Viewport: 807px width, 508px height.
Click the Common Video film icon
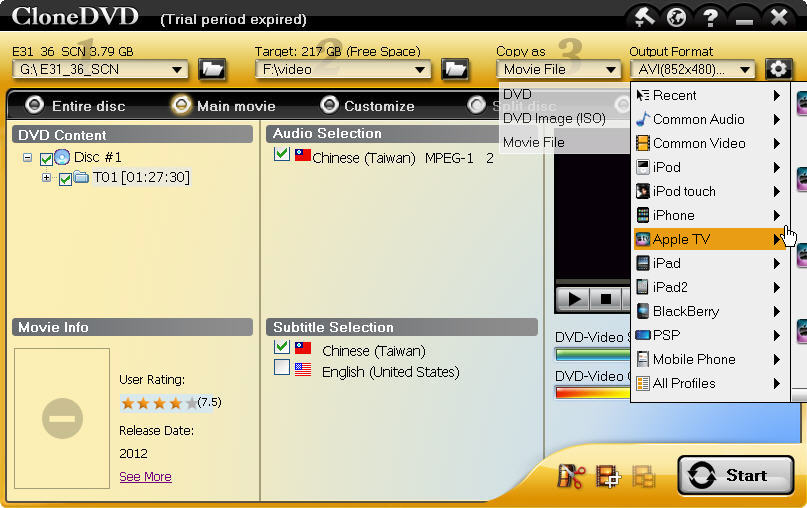tap(643, 143)
